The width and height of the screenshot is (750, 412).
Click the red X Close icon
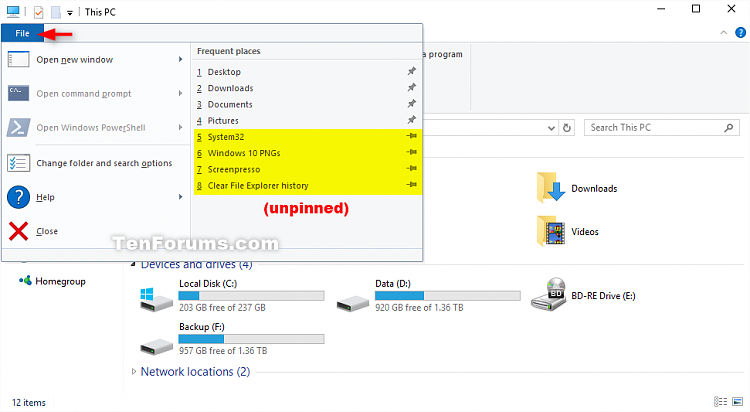click(x=19, y=231)
